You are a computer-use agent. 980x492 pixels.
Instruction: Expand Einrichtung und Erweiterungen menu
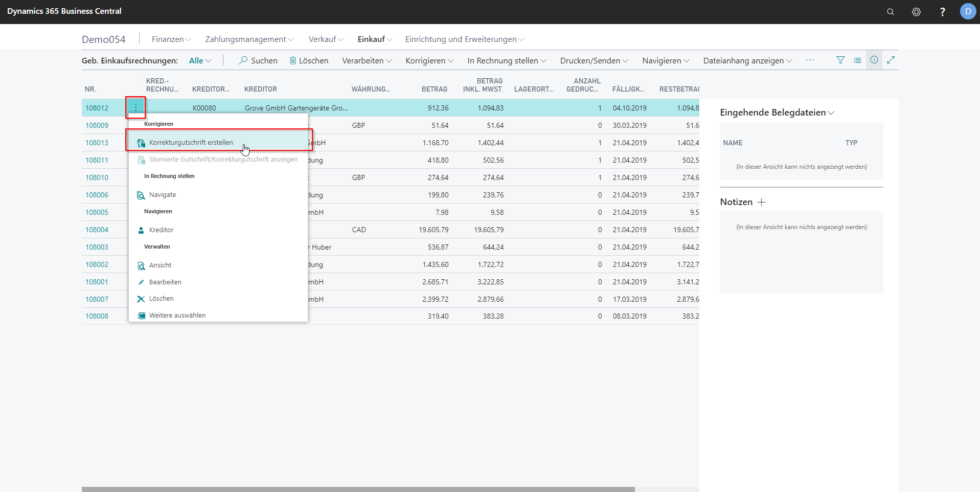(x=465, y=39)
